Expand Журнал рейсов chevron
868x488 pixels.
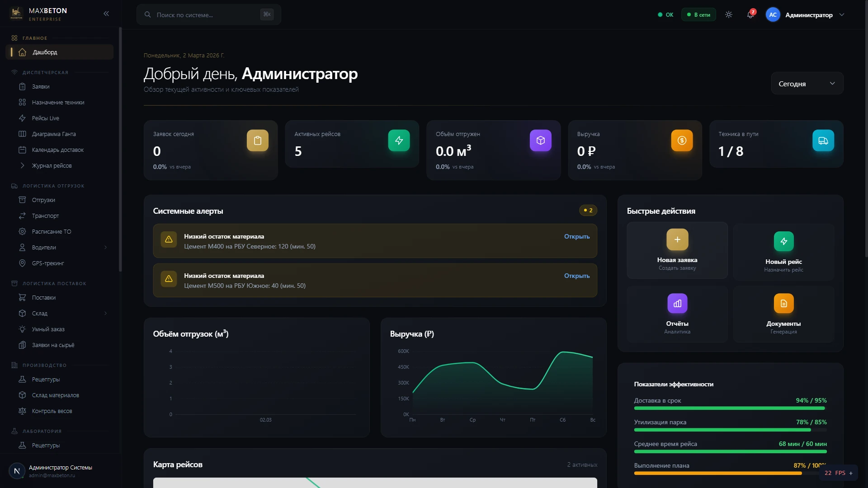click(22, 165)
